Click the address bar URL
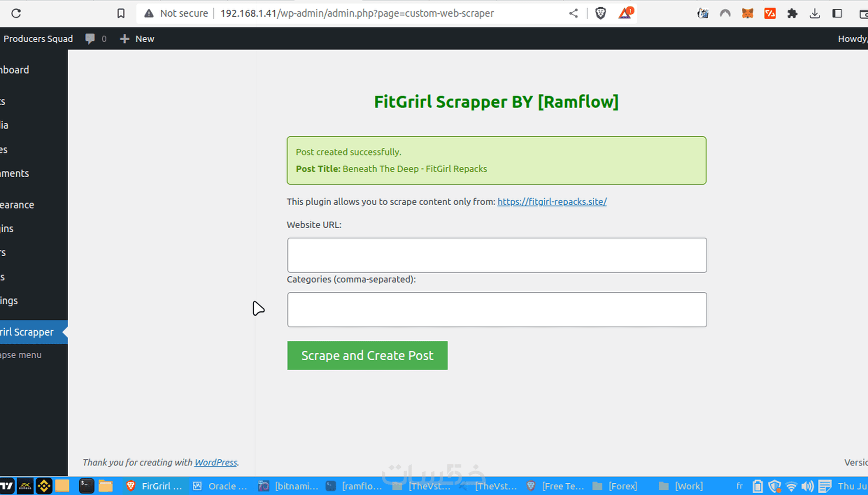Image resolution: width=868 pixels, height=495 pixels. [x=357, y=13]
